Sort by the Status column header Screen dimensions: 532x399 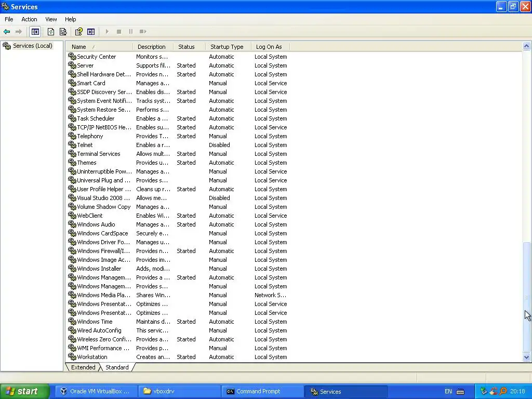pyautogui.click(x=189, y=47)
